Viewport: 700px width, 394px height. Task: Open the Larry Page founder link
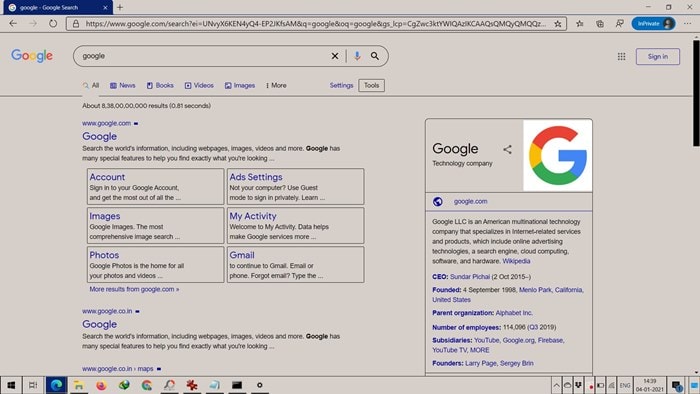[x=481, y=363]
